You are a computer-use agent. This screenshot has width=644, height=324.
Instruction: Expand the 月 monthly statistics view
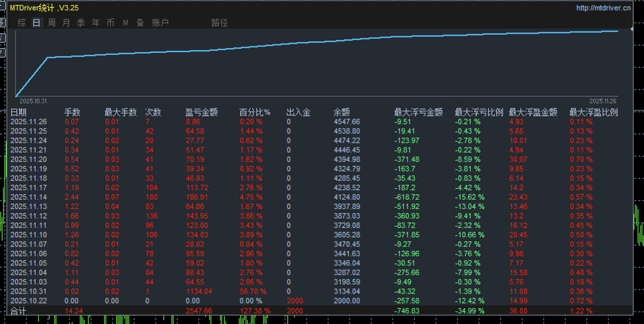coord(66,23)
